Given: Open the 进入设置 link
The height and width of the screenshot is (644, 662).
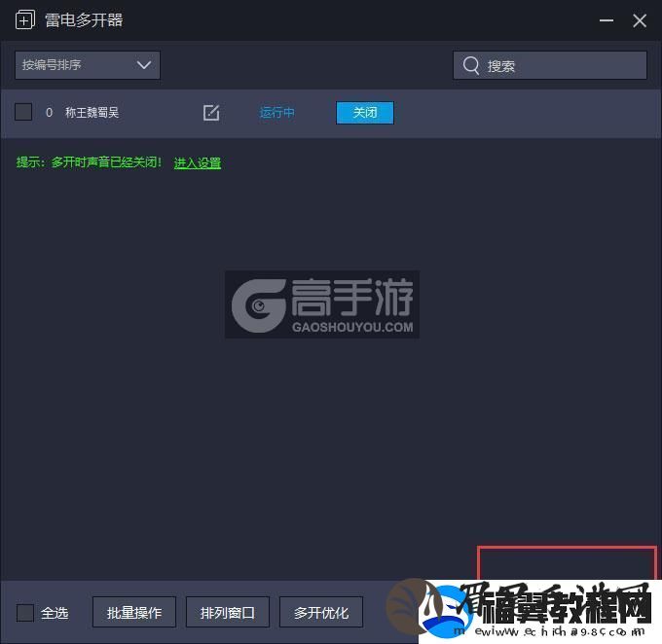Looking at the screenshot, I should (x=198, y=162).
